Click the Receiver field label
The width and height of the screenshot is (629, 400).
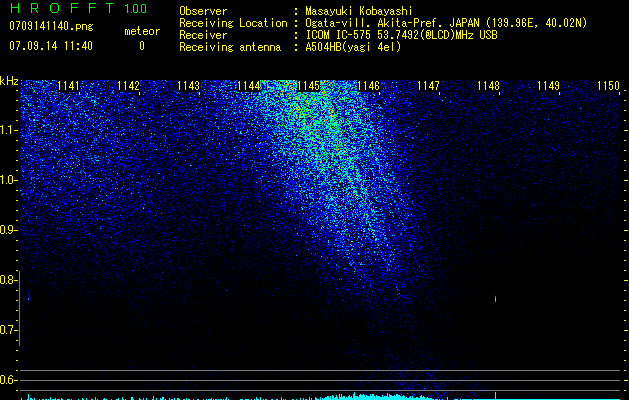coord(203,35)
